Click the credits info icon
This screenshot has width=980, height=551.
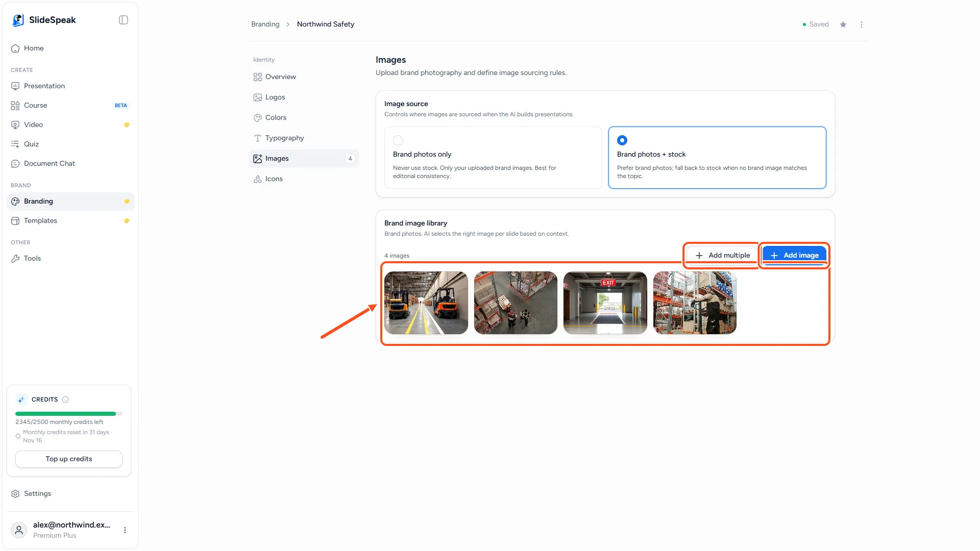click(65, 399)
